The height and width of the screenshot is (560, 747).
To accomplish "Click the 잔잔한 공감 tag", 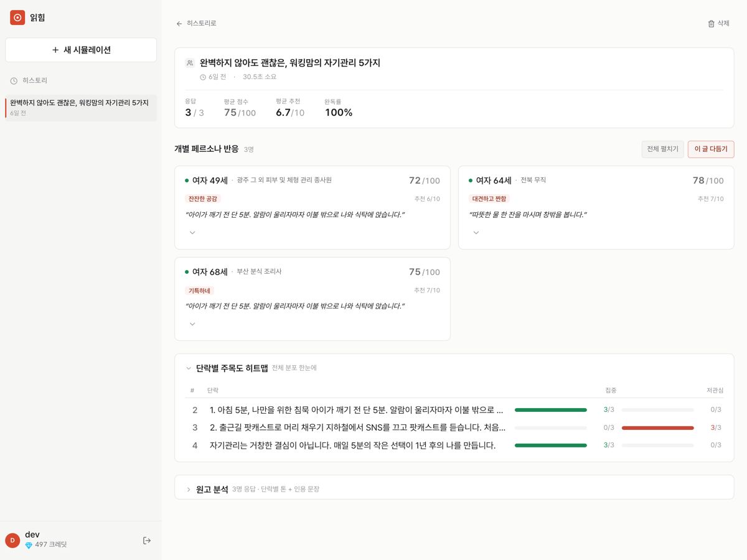I will point(203,198).
